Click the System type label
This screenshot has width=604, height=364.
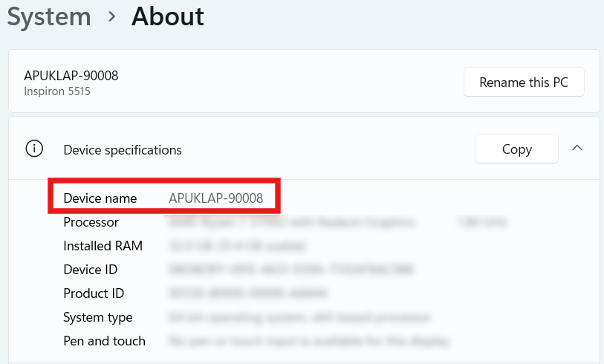coord(98,317)
